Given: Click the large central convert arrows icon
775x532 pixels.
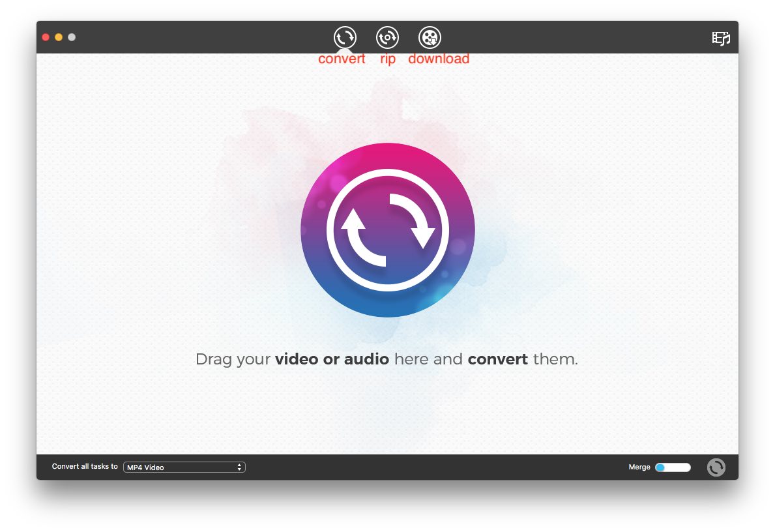Looking at the screenshot, I should [387, 230].
